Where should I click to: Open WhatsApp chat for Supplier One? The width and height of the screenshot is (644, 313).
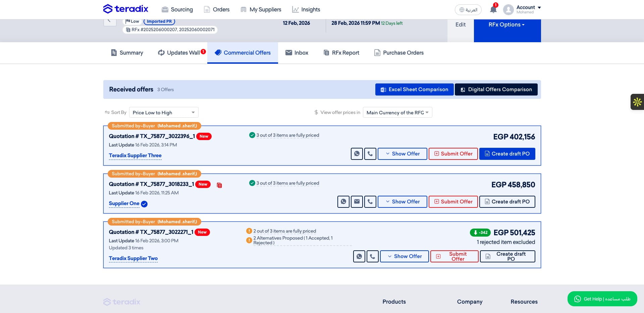tap(343, 202)
